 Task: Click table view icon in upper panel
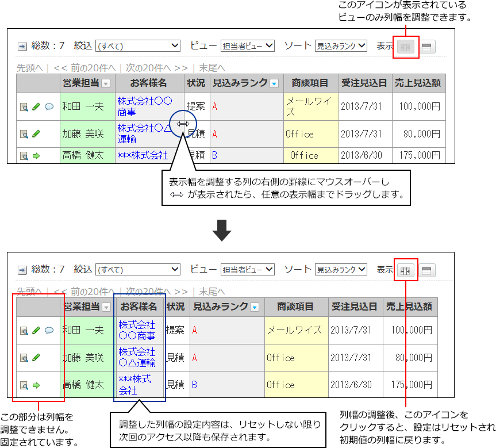pyautogui.click(x=426, y=47)
